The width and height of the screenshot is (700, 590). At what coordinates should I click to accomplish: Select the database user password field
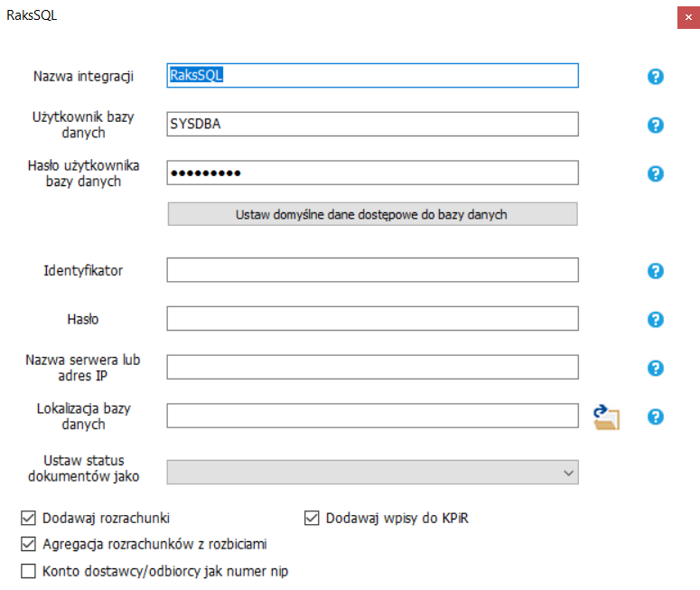[x=373, y=173]
